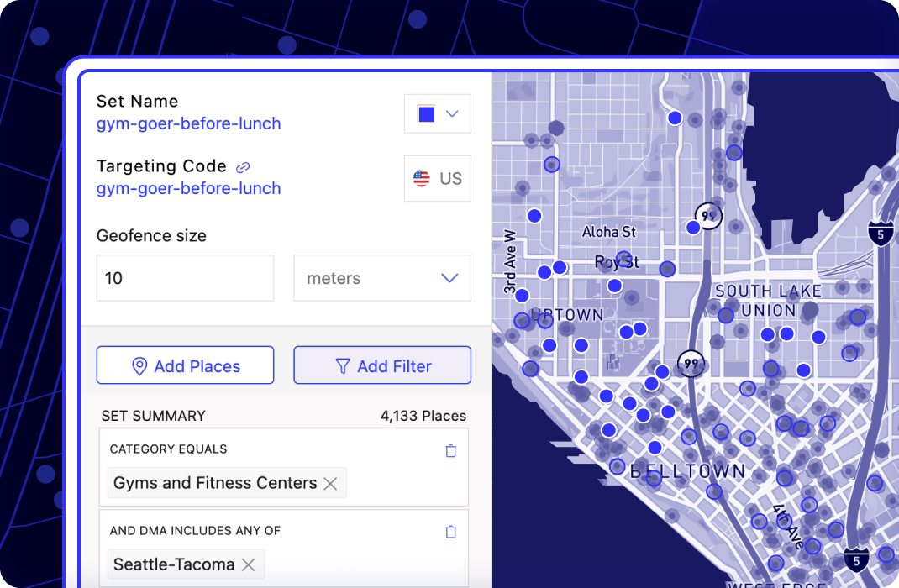Click the upper Interstate 5 shield on map
The image size is (899, 588).
(x=881, y=232)
